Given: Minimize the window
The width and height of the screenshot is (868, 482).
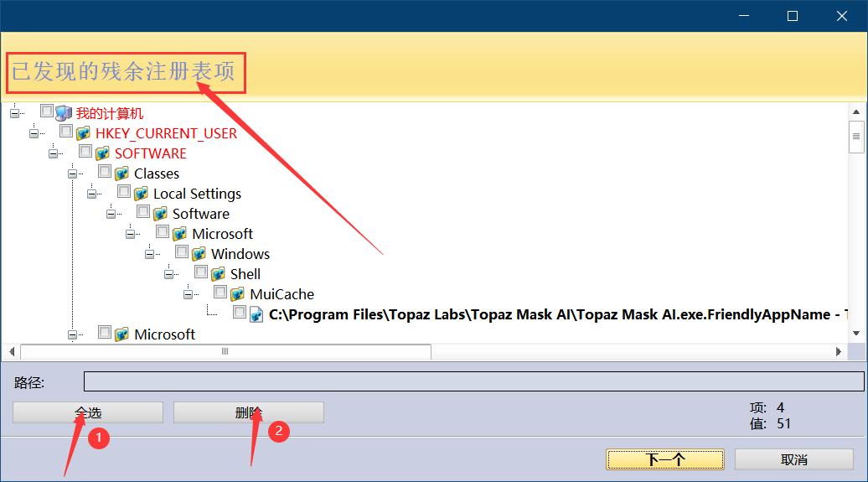Looking at the screenshot, I should (744, 16).
